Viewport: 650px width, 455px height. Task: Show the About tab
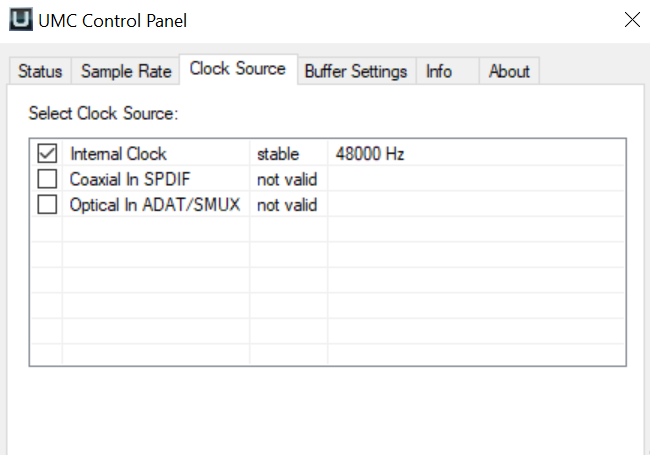pos(509,71)
